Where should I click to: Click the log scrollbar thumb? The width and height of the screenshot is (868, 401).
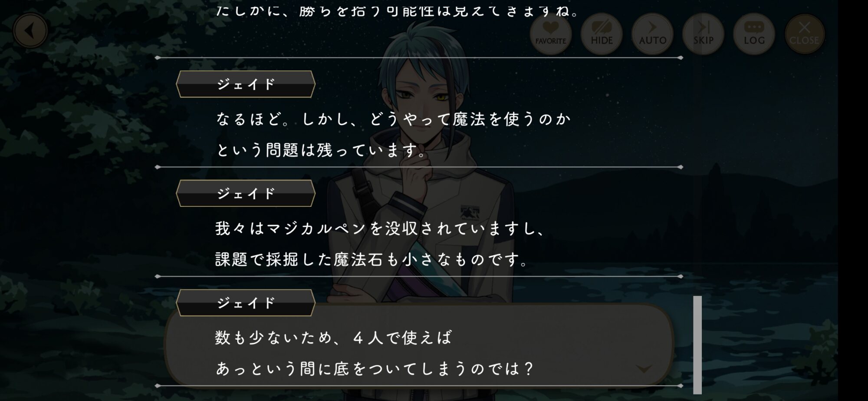pos(697,345)
